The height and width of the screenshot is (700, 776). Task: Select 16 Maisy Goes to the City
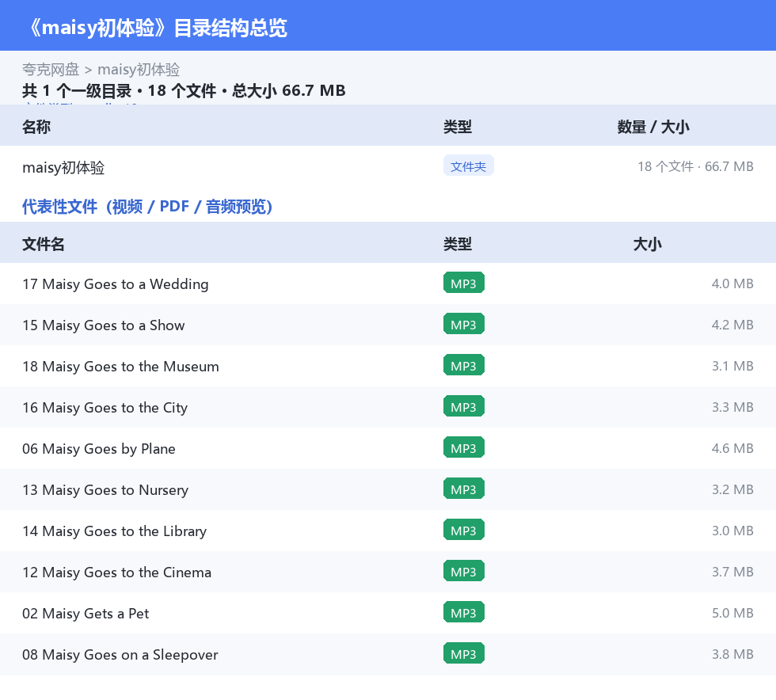coord(105,408)
